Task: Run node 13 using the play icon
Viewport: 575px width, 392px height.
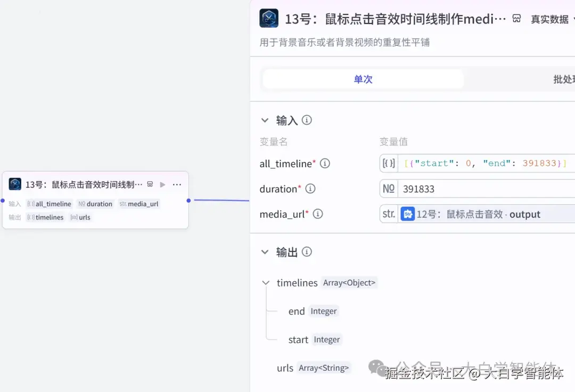Action: point(162,184)
